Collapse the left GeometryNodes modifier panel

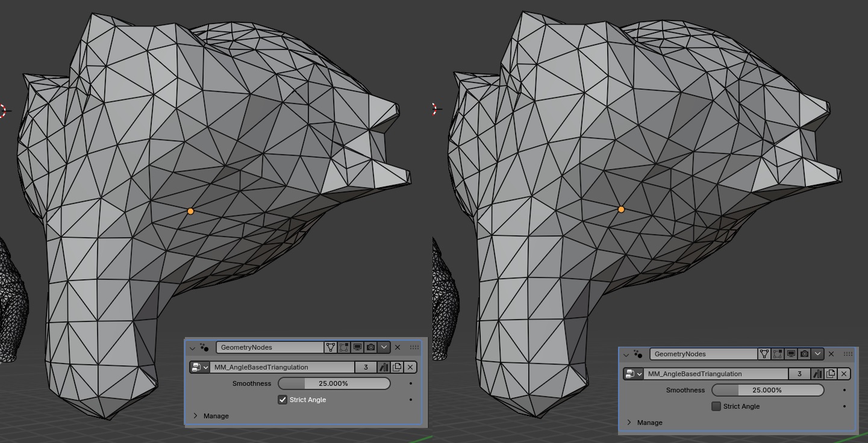(192, 347)
